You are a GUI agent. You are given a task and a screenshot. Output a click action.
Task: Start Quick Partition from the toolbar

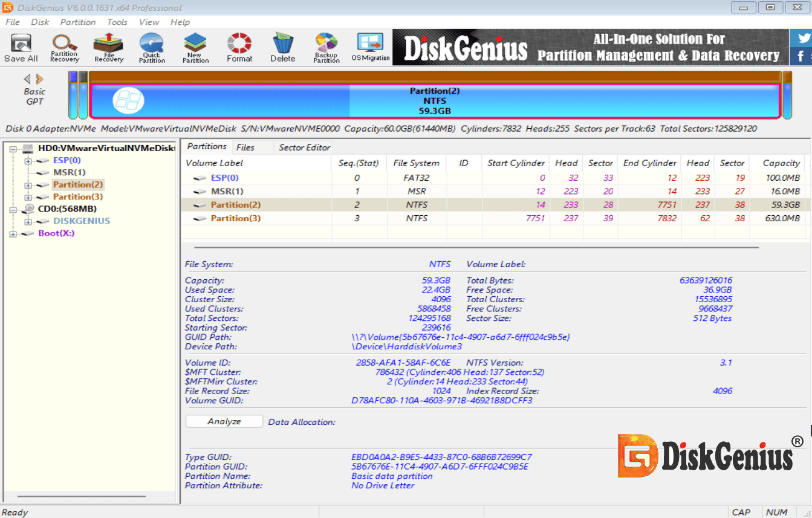[x=152, y=48]
